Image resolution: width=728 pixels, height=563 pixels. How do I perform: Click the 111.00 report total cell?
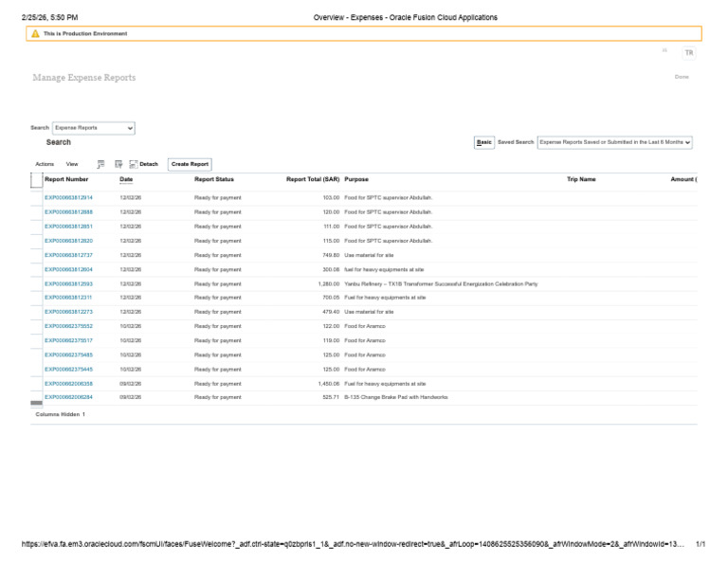331,227
